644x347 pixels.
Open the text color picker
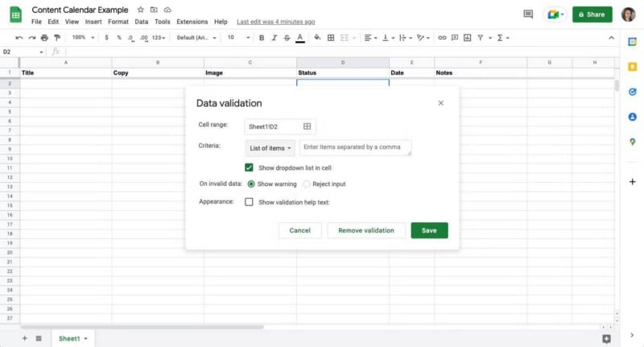point(300,38)
